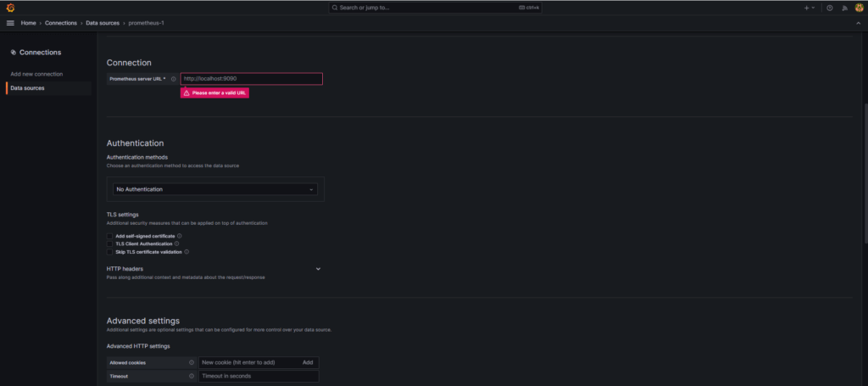Screen dimensions: 868x386
Task: Click the Add button for Allowed cookies
Action: [308, 363]
